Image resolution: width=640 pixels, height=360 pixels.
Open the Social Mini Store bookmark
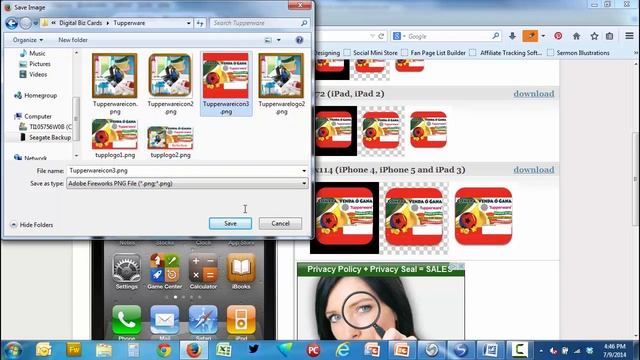point(371,53)
